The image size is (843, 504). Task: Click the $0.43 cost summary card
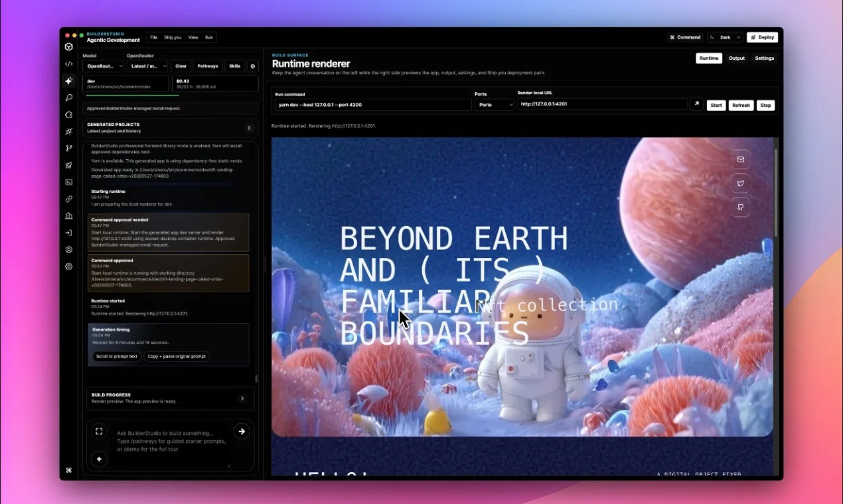tap(215, 84)
